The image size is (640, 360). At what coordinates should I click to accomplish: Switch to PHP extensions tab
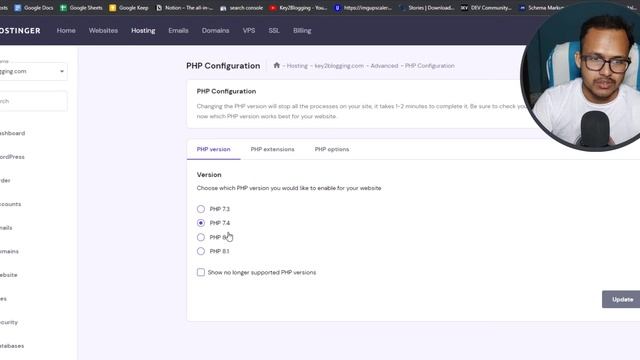pos(273,149)
